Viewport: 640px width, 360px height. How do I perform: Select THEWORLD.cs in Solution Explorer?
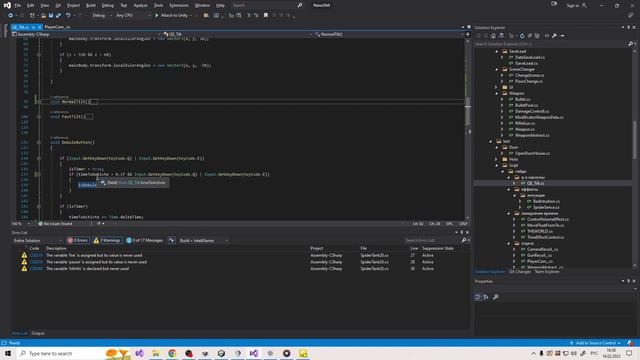coord(540,231)
